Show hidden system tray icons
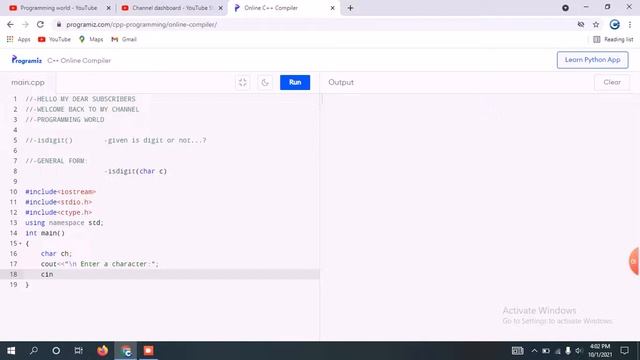Screen dimensions: 640x360 (x=534, y=351)
